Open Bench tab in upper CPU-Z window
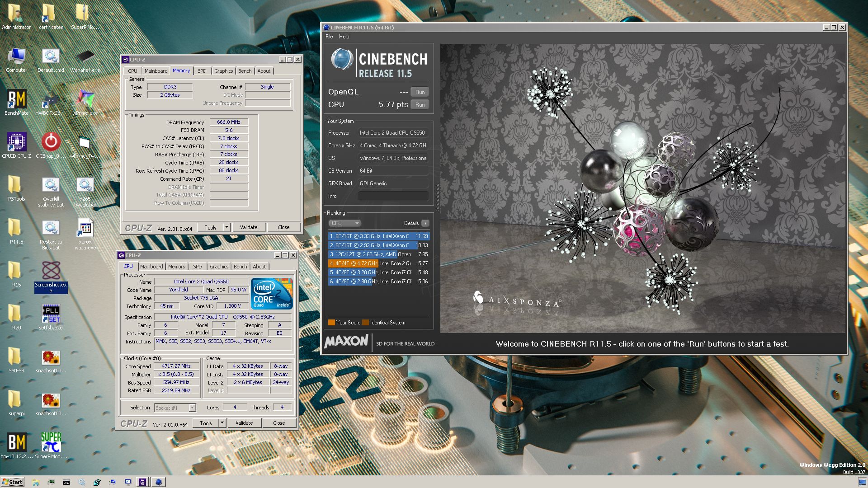868x488 pixels. click(x=245, y=71)
